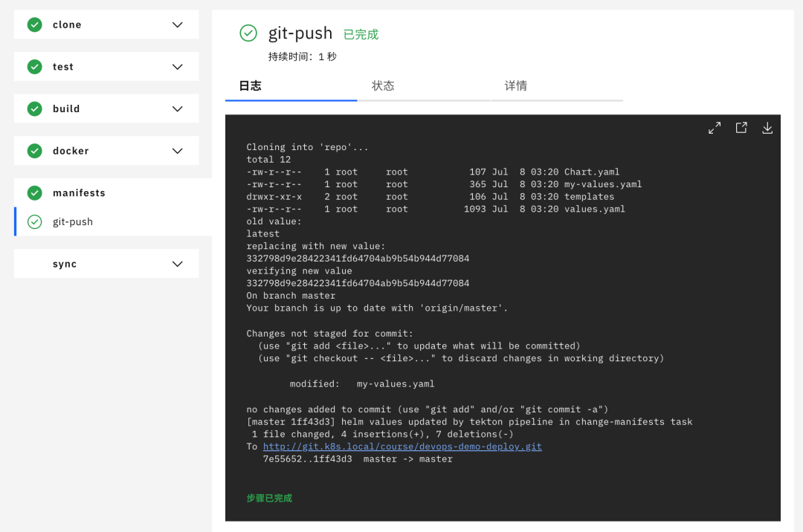Expand the docker task chevron

[x=177, y=151]
